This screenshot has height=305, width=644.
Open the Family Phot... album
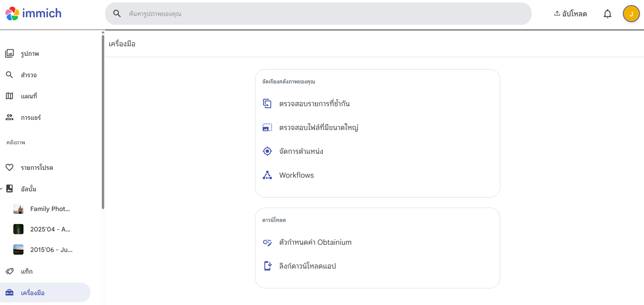(x=50, y=209)
